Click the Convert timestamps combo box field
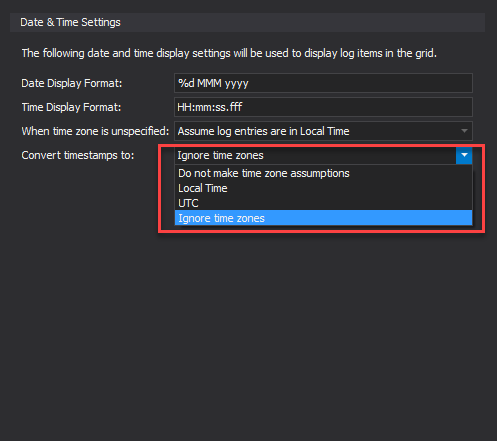This screenshot has width=497, height=441. (x=315, y=155)
